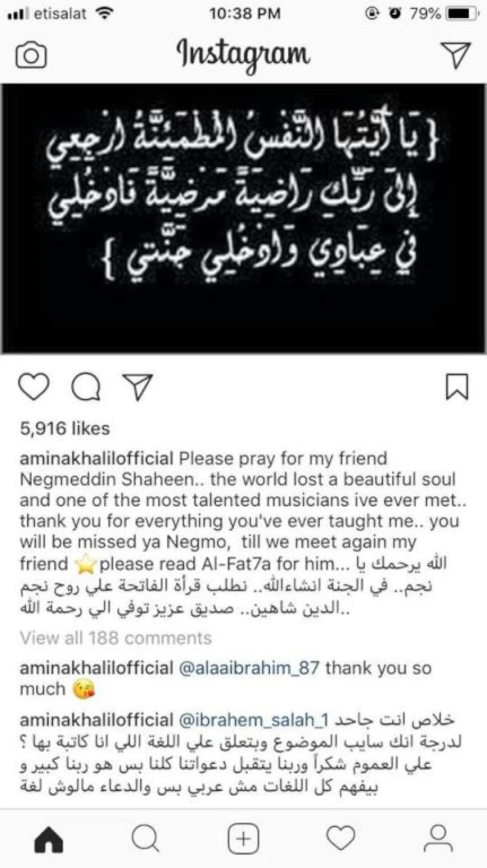This screenshot has width=487, height=868.
Task: Open @ibrahem_salah_1 mention
Action: point(253,720)
